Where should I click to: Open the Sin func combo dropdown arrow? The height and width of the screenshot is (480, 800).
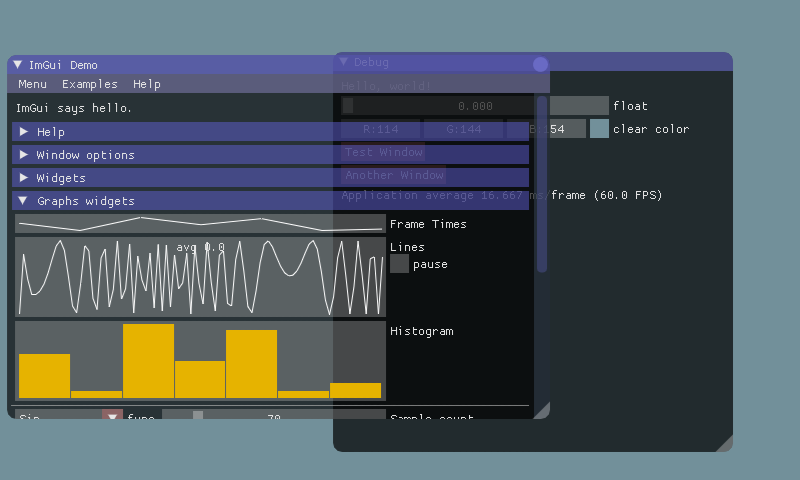(112, 414)
